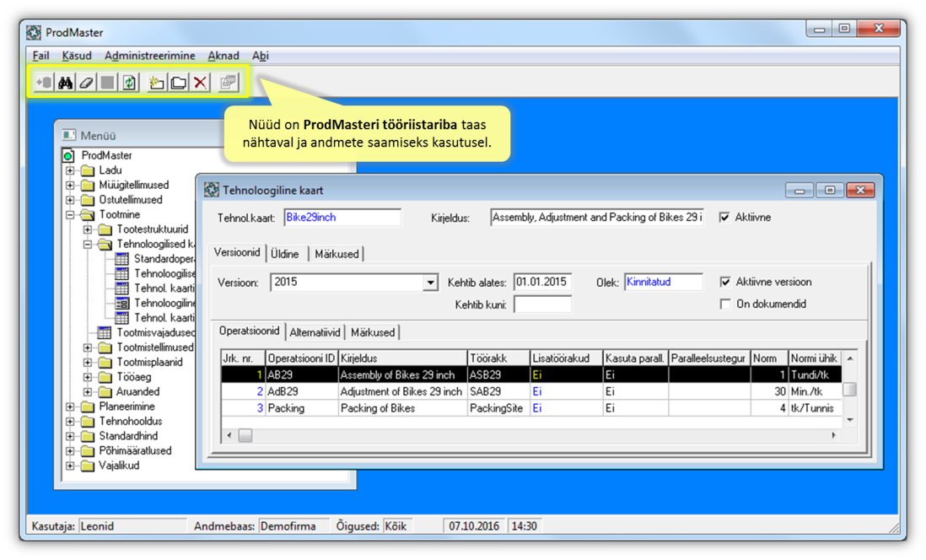Image resolution: width=926 pixels, height=560 pixels.
Task: Select Tootmistellimused in the menu tree
Action: (x=154, y=347)
